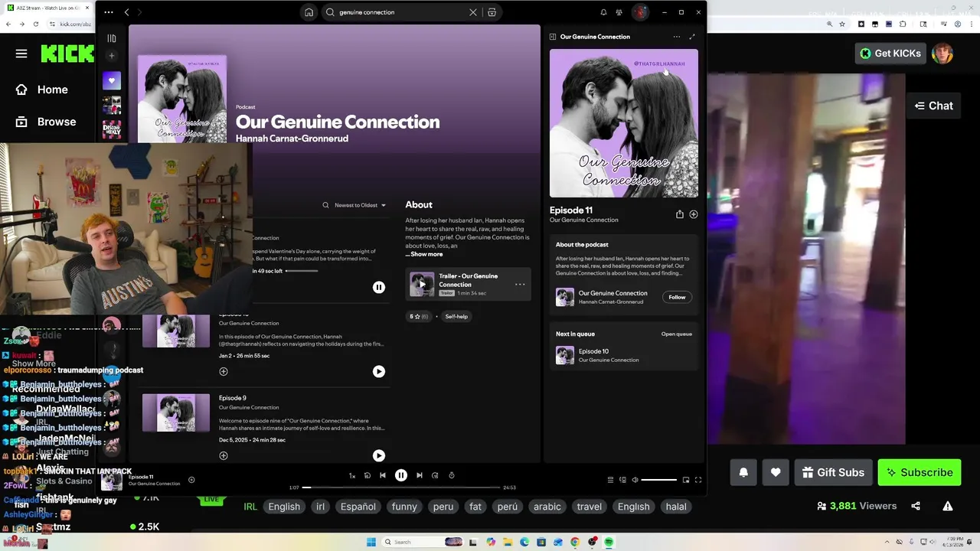The height and width of the screenshot is (551, 980).
Task: Open the Spotify notifications bell
Action: [603, 12]
